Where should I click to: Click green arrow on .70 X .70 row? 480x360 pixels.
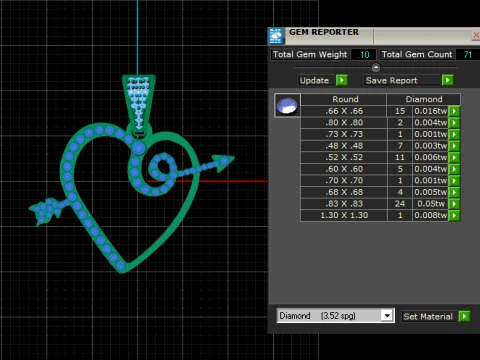[x=454, y=181]
